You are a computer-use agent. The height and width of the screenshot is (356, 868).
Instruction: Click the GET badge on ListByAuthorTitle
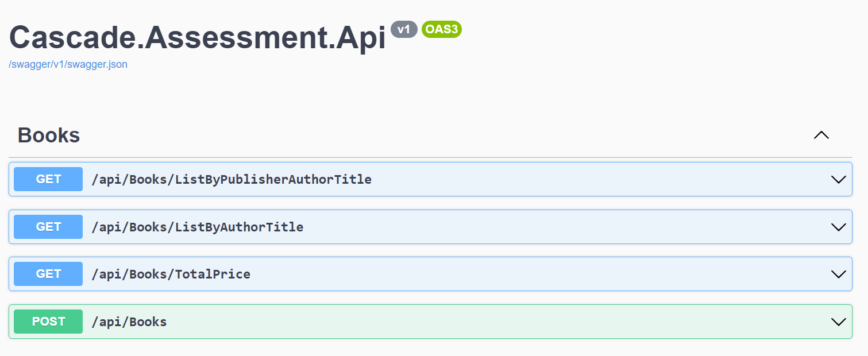tap(48, 226)
